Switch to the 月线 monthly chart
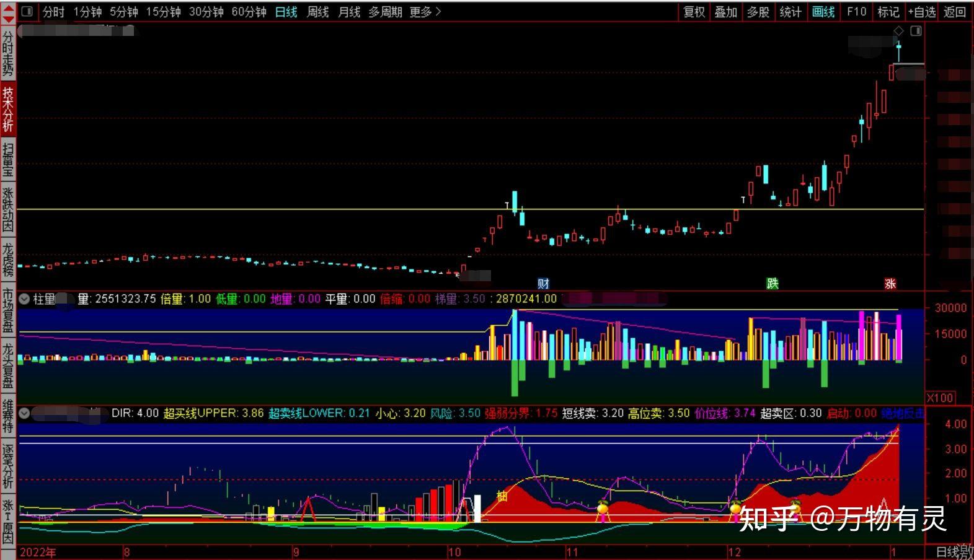974x560 pixels. (349, 12)
